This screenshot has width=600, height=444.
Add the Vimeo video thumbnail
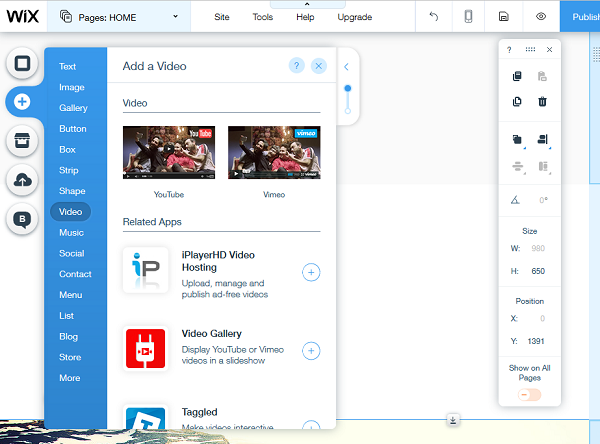coord(274,152)
